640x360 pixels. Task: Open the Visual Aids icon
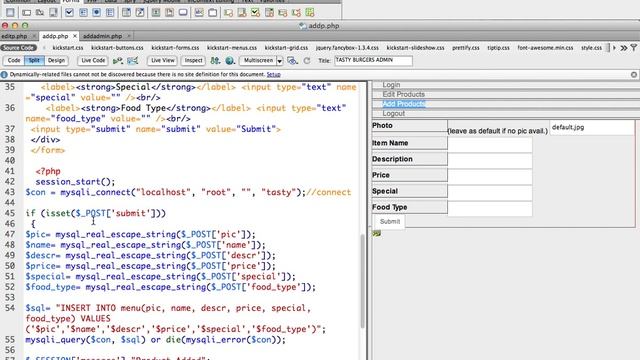(292, 60)
